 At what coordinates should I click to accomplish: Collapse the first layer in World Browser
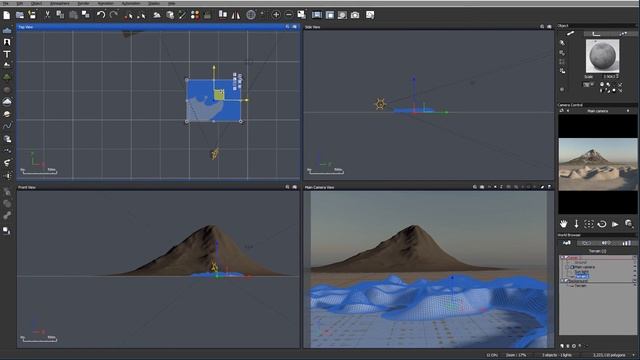click(562, 258)
